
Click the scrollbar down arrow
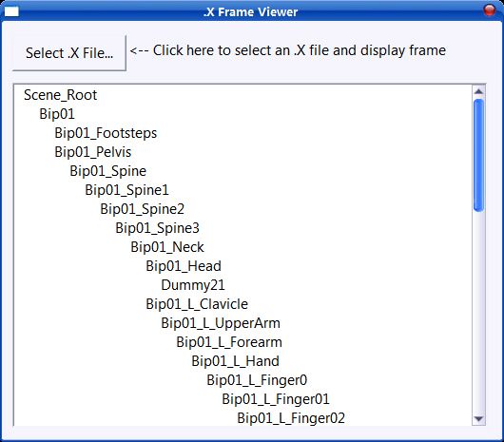point(478,419)
